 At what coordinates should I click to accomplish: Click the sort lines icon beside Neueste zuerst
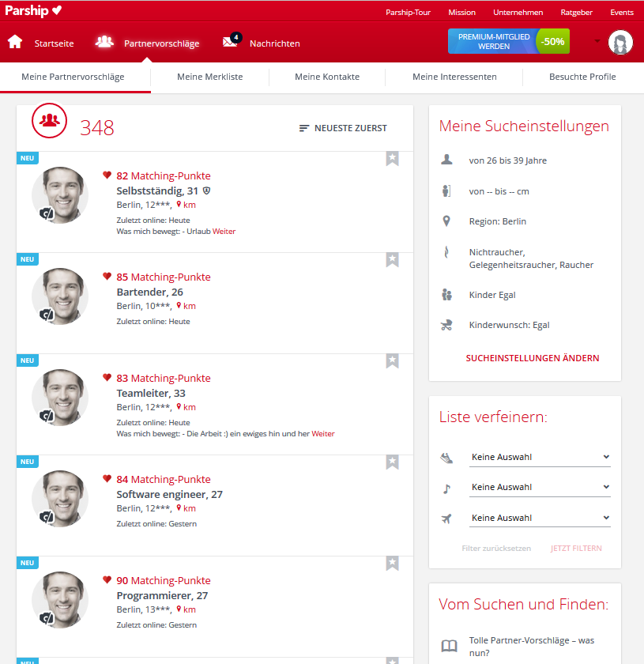pyautogui.click(x=304, y=128)
